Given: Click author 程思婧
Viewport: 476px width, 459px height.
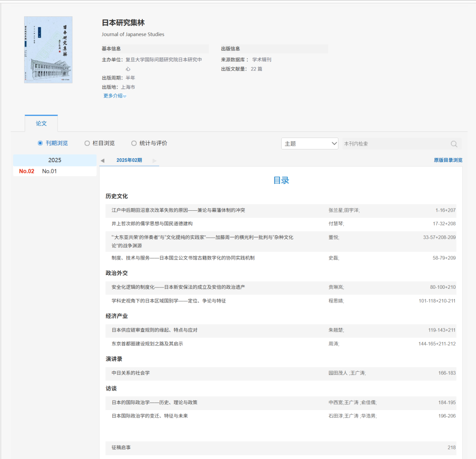Looking at the screenshot, I should tap(335, 301).
